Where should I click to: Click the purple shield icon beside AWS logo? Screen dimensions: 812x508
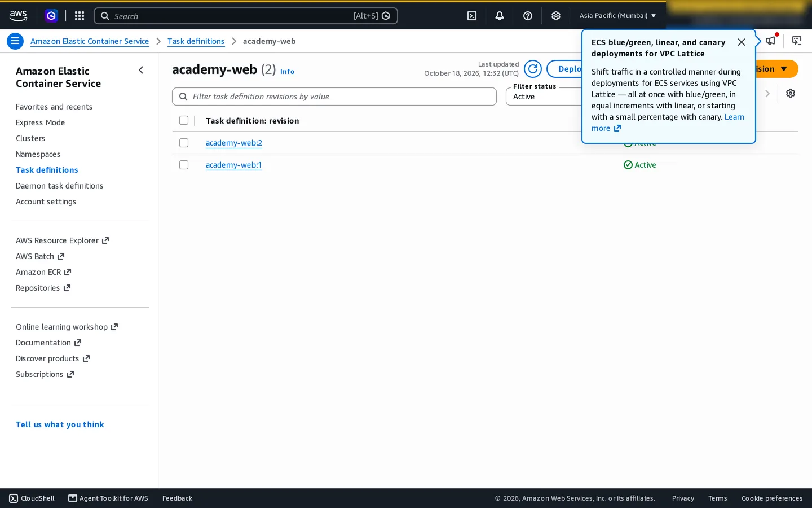point(51,16)
